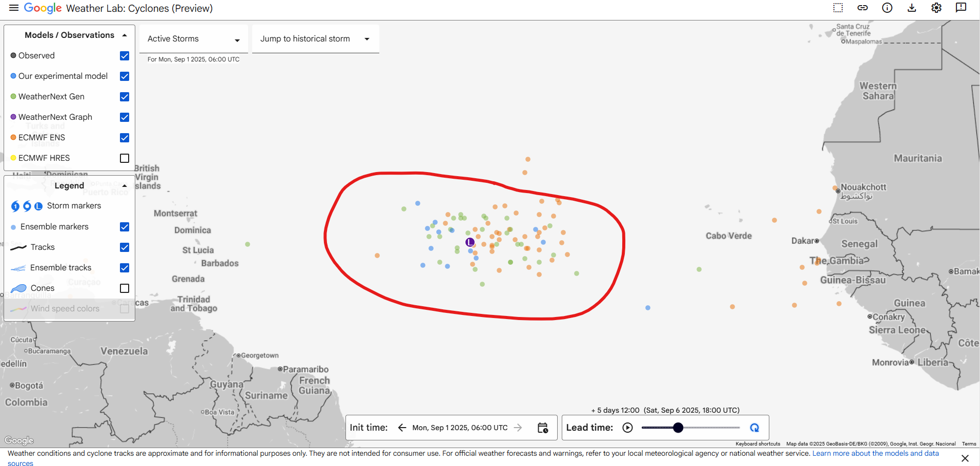Click the Dakar map label
980x466 pixels.
pos(802,241)
